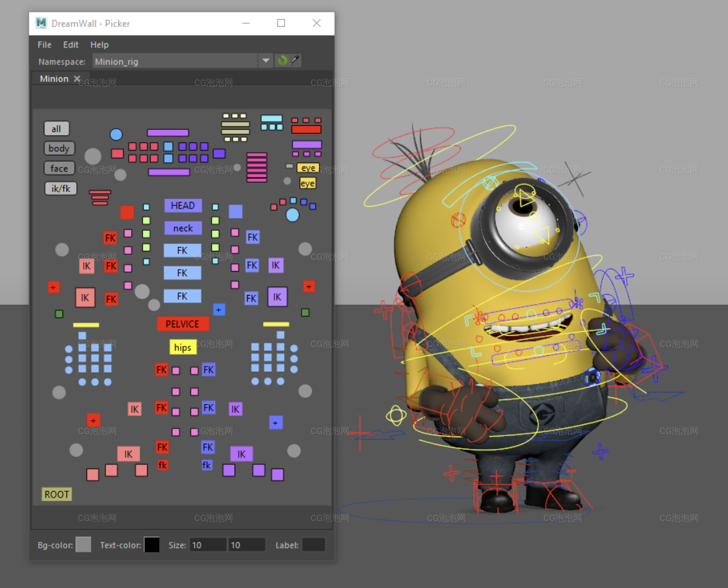This screenshot has width=728, height=588.
Task: Select the neck control button
Action: pos(183,228)
